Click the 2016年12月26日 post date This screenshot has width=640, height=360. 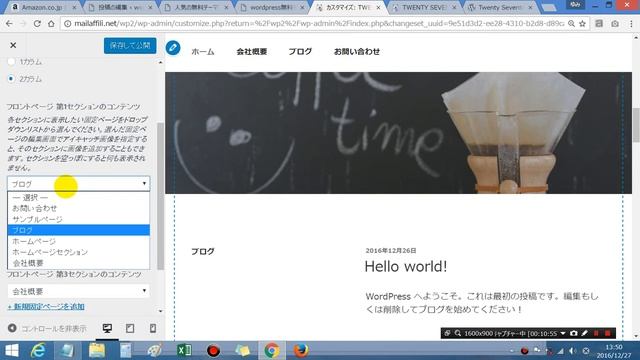tap(391, 250)
